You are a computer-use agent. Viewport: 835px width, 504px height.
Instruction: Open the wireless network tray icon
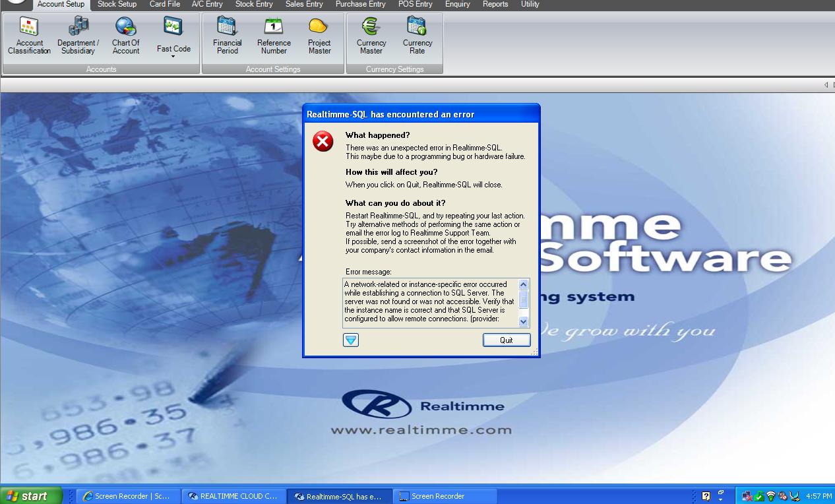coord(771,495)
